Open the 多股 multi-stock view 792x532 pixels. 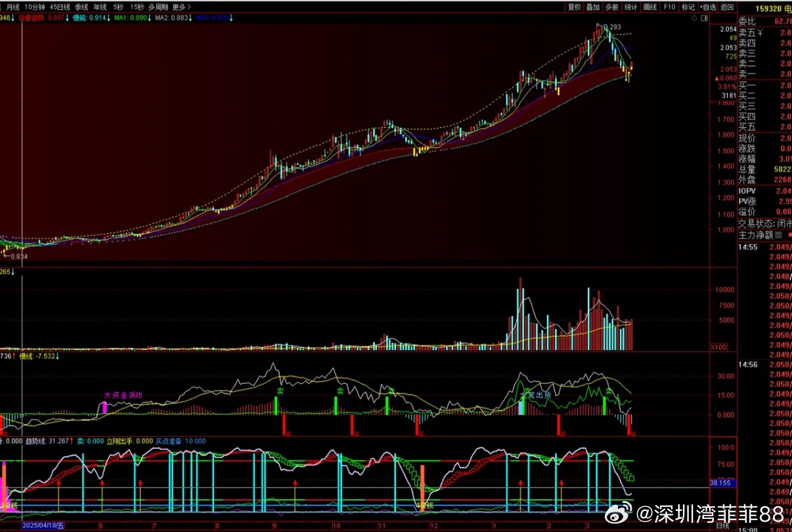612,7
